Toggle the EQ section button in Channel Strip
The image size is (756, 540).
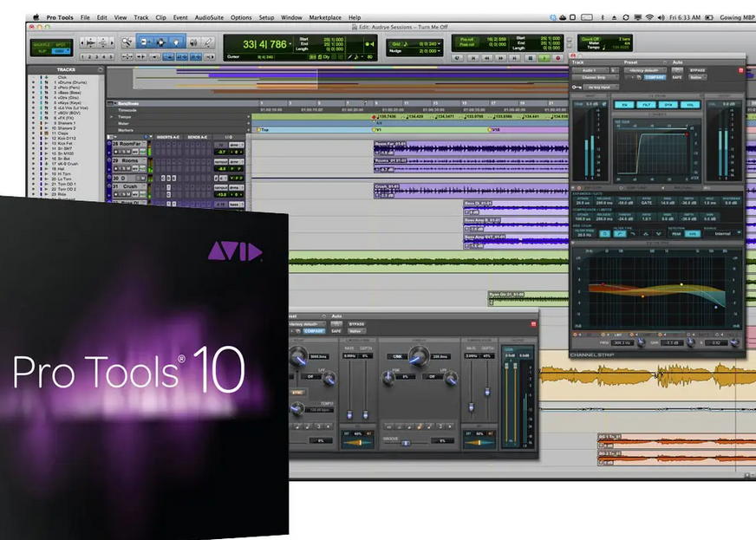(624, 105)
